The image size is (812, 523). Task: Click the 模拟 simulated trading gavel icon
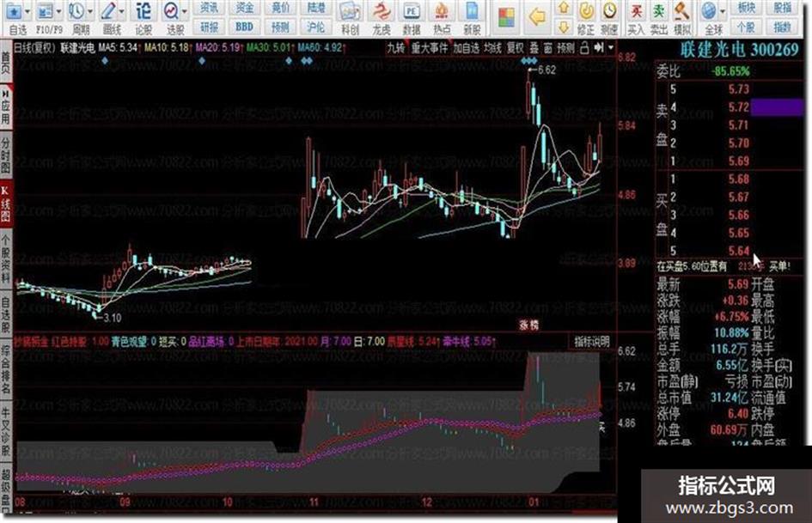682,11
